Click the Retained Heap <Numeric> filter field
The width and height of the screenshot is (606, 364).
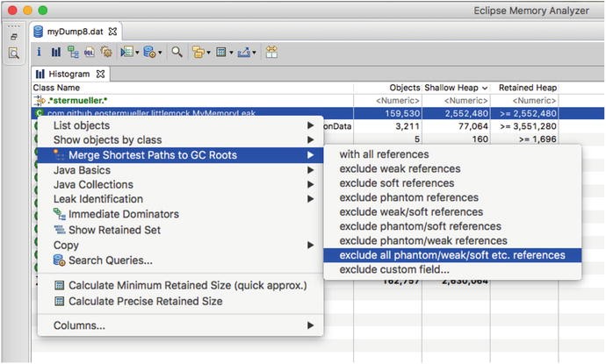point(524,101)
